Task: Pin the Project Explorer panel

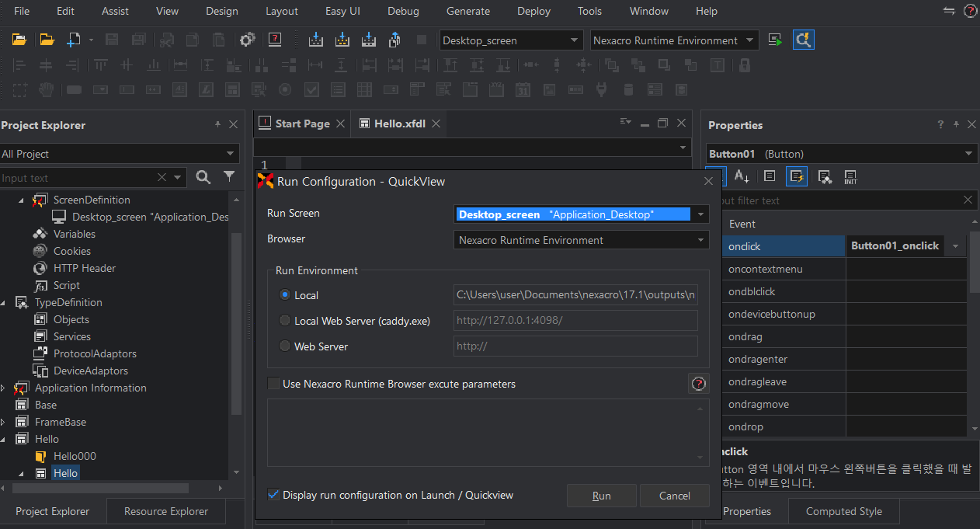Action: click(x=217, y=124)
